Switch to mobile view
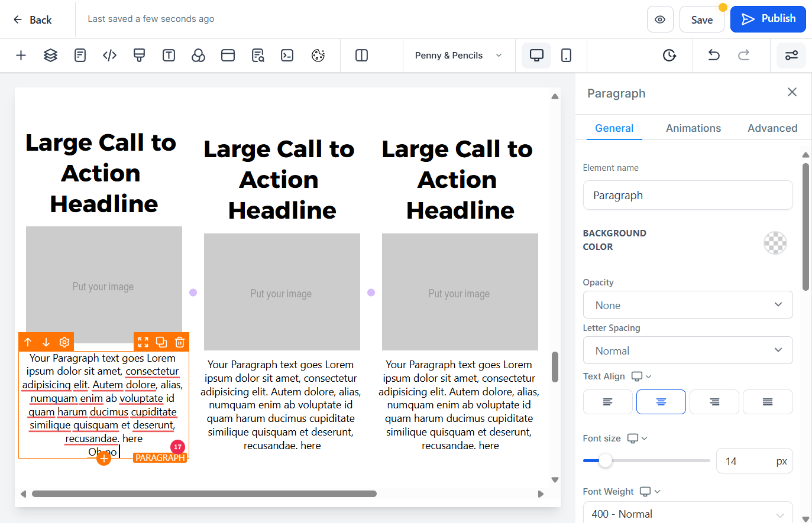812x523 pixels. click(567, 56)
